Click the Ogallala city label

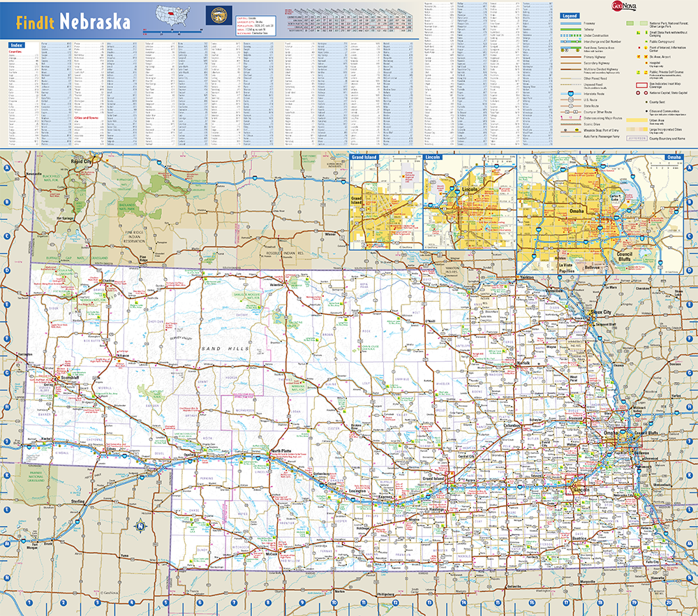click(191, 455)
